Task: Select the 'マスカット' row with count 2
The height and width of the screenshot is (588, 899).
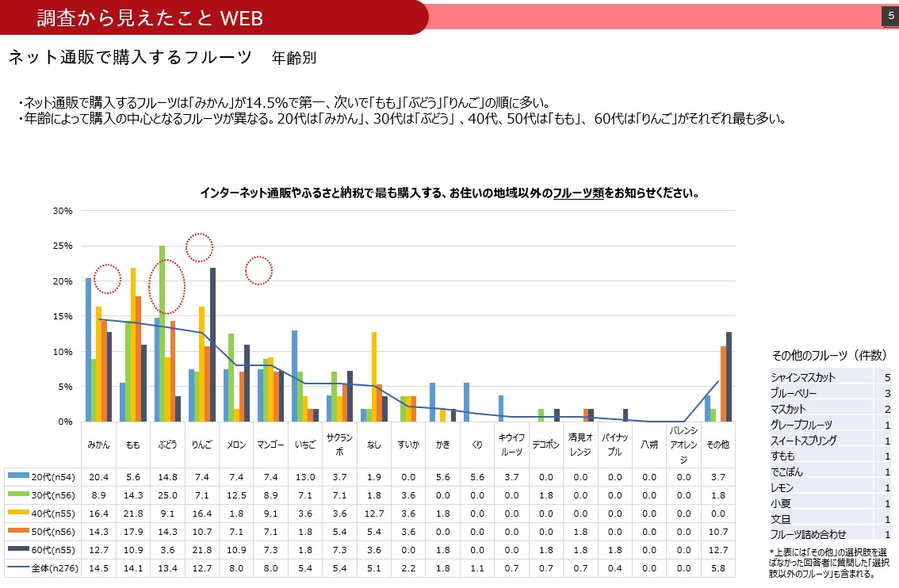Action: [x=829, y=409]
